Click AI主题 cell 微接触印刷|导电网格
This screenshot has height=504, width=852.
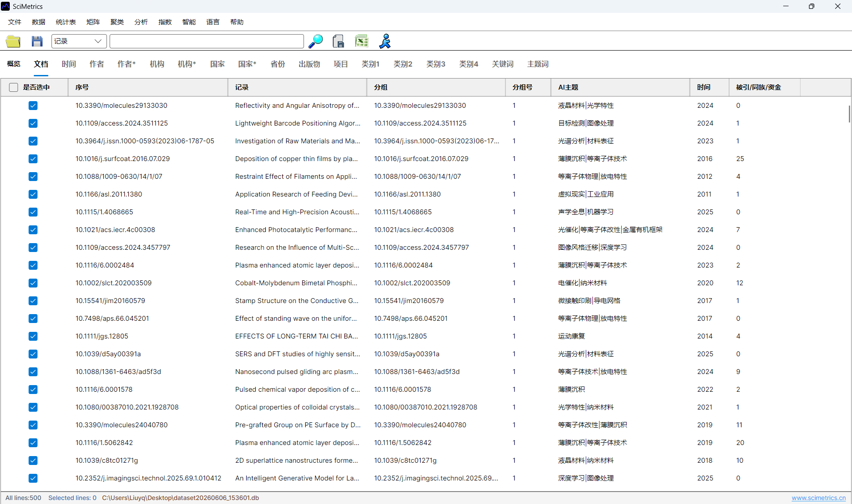pyautogui.click(x=589, y=301)
